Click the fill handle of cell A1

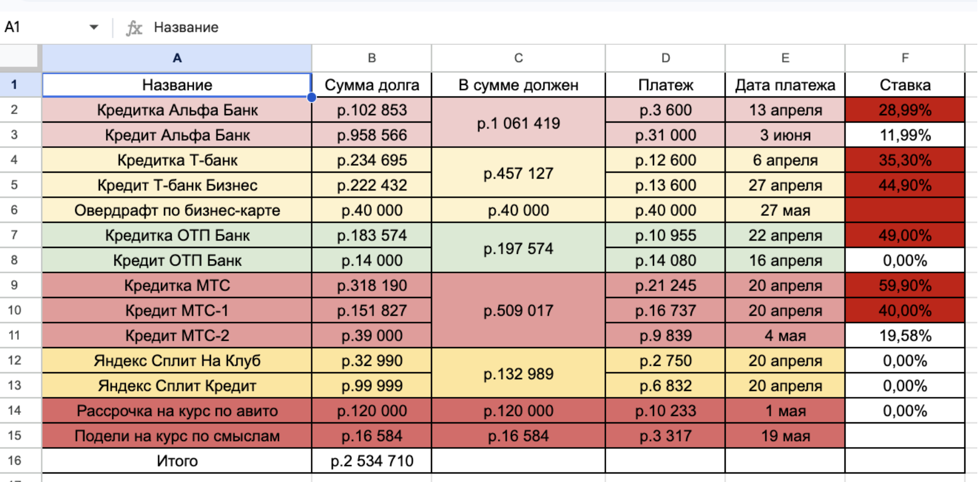pos(311,97)
